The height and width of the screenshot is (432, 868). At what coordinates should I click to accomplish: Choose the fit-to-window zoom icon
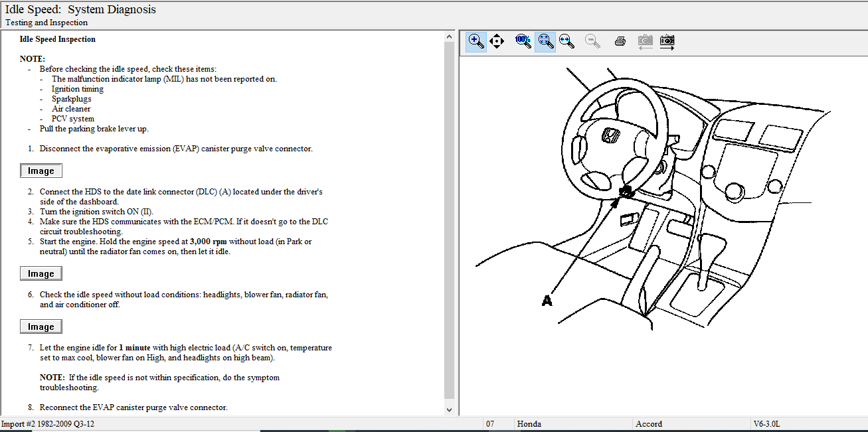tap(545, 41)
